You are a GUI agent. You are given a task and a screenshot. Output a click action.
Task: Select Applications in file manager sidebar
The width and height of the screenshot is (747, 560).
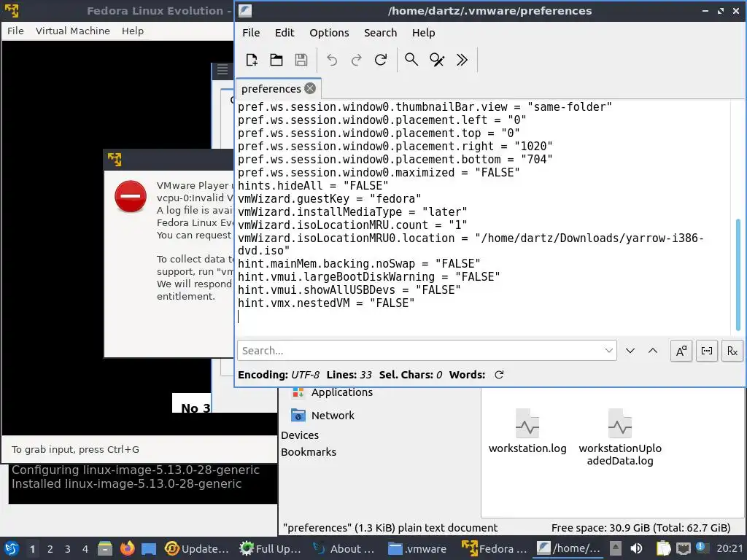[342, 392]
